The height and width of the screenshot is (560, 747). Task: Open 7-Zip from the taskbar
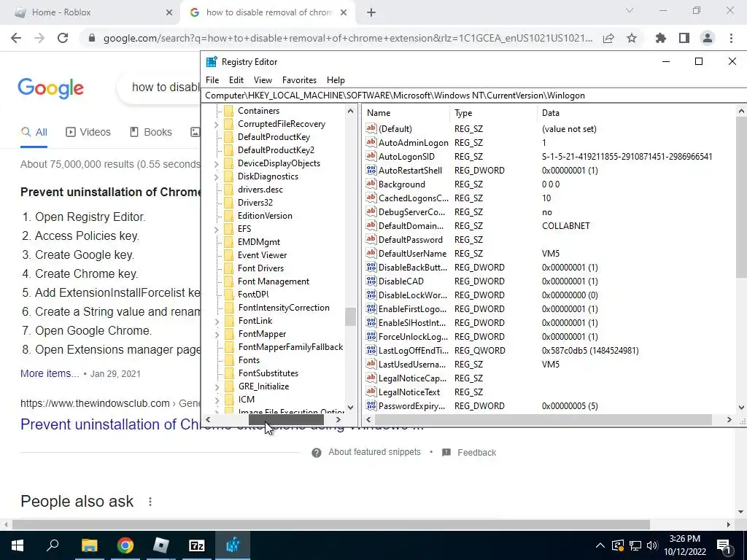point(197,545)
